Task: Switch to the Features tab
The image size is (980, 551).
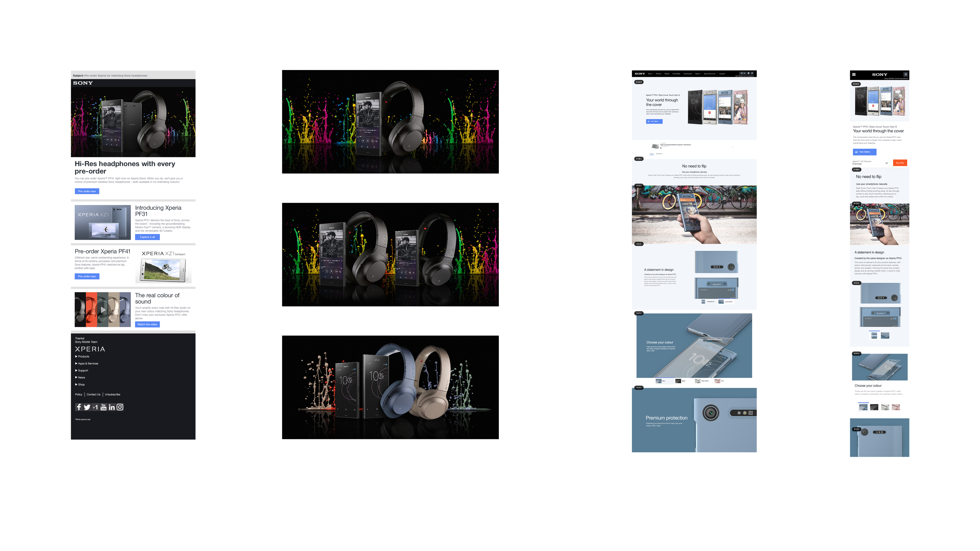Action: pyautogui.click(x=652, y=154)
